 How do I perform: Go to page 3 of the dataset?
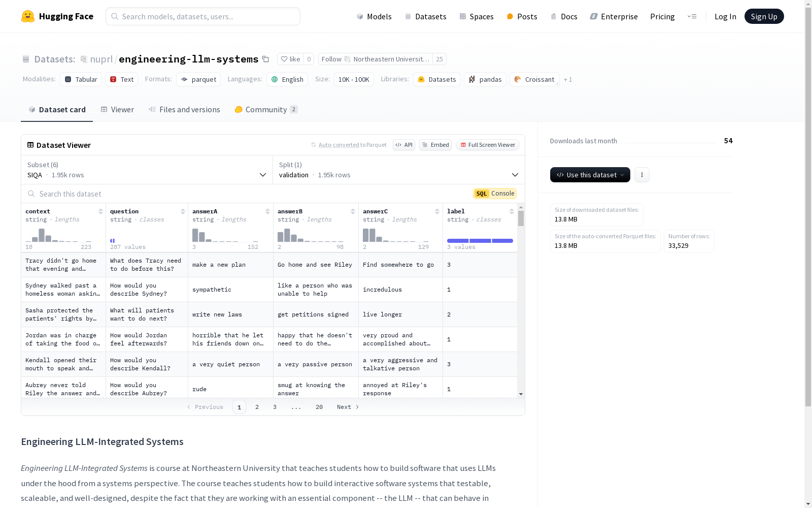tap(275, 407)
